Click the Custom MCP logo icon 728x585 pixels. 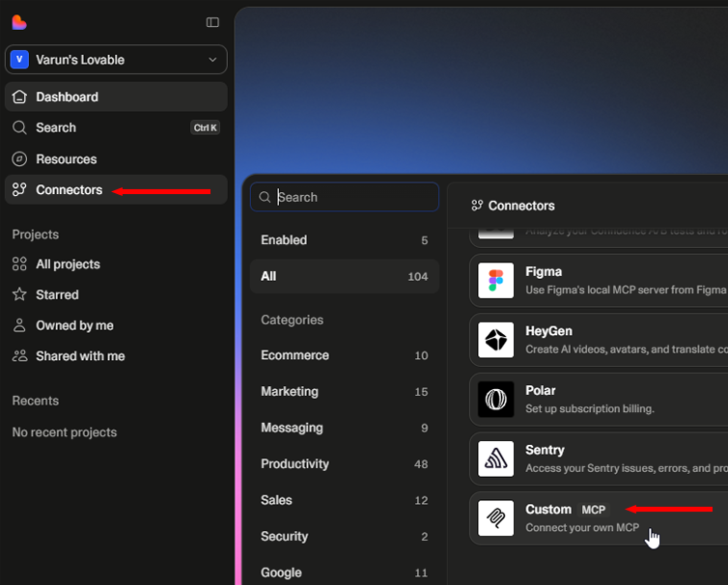(496, 518)
